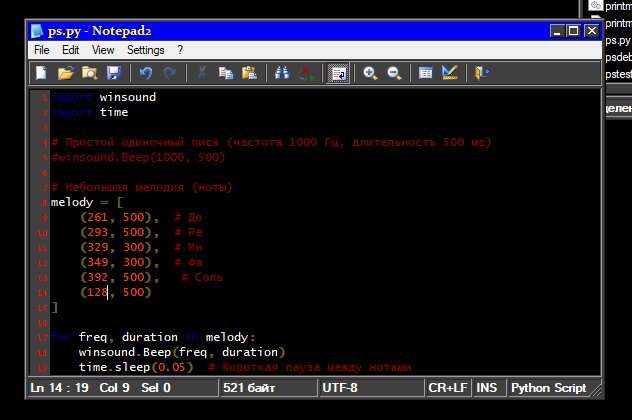Click the Notepad2 title bar document icon
The width and height of the screenshot is (632, 420).
37,31
